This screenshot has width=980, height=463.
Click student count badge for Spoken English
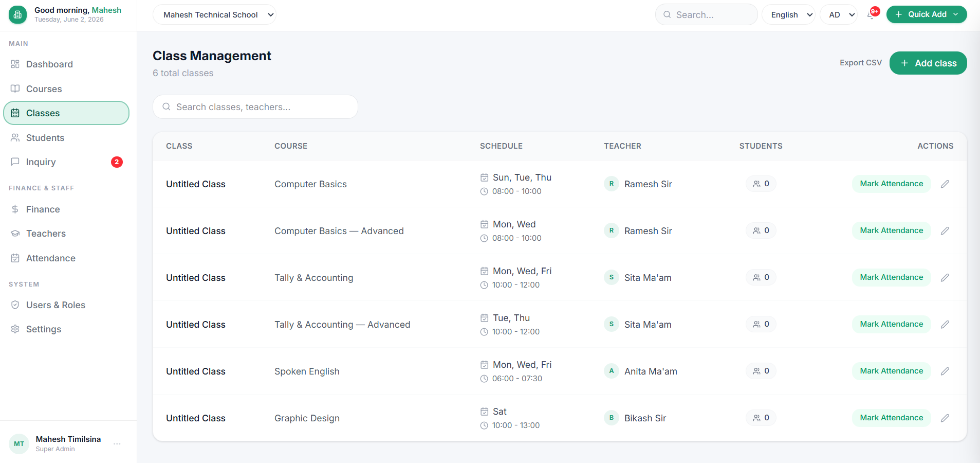click(761, 371)
